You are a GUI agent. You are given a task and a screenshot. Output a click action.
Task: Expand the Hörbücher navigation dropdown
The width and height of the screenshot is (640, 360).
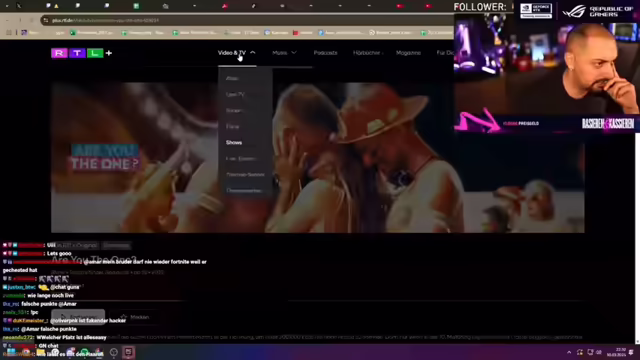click(x=368, y=53)
